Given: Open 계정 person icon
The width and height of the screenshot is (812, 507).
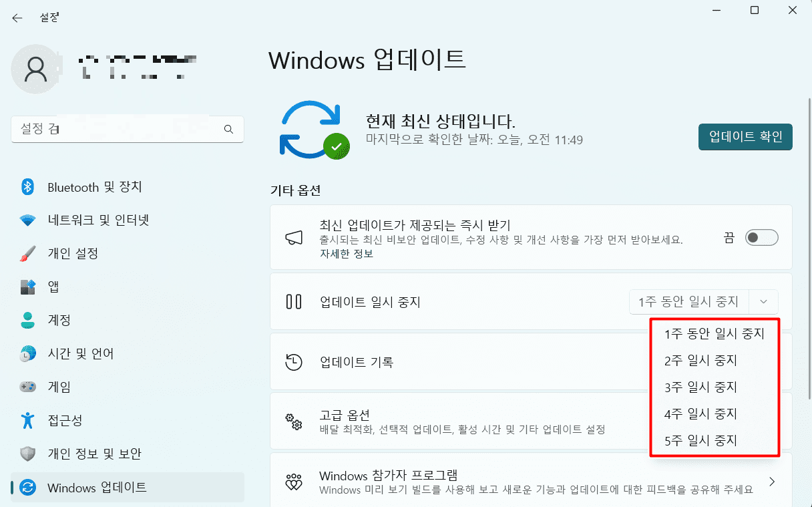Looking at the screenshot, I should 27,320.
